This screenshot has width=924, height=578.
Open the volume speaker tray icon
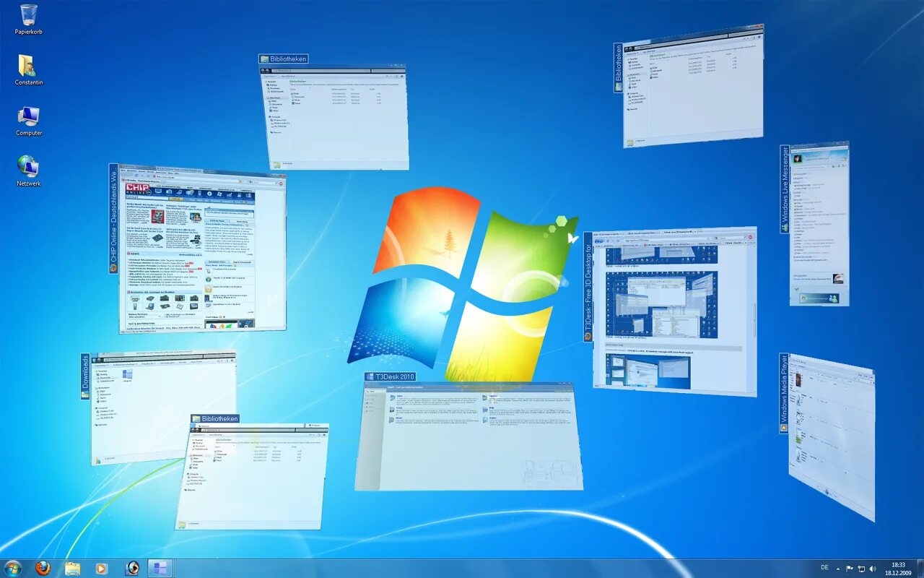click(872, 569)
